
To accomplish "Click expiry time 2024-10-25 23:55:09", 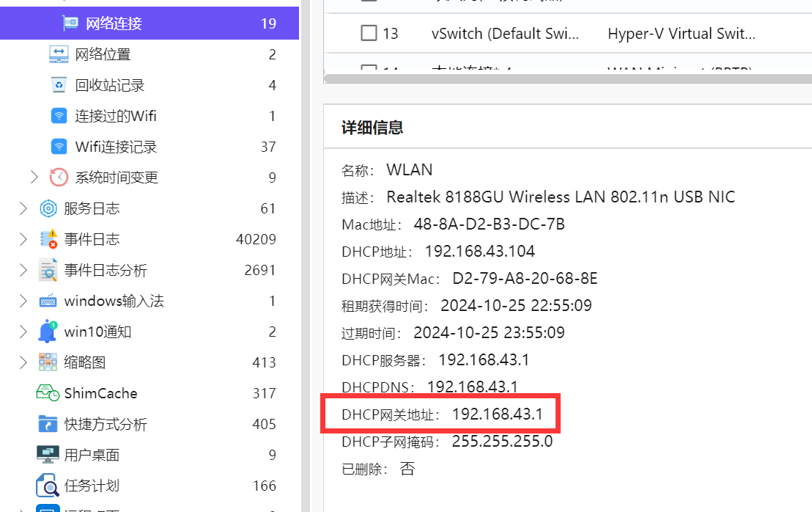I will [x=489, y=333].
